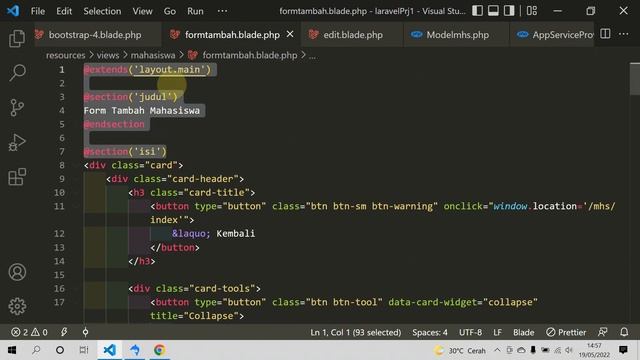640x360 pixels.
Task: Open the Explorer view in activity bar
Action: [17, 38]
